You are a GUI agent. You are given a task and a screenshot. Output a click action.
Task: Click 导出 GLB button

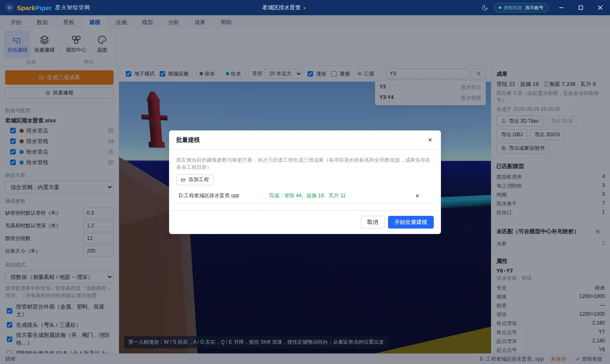[x=562, y=121]
